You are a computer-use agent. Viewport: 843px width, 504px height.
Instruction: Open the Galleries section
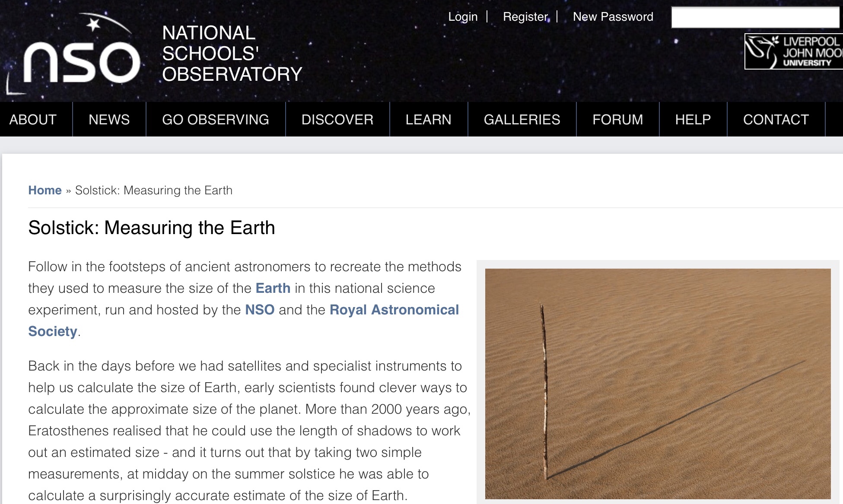(522, 120)
